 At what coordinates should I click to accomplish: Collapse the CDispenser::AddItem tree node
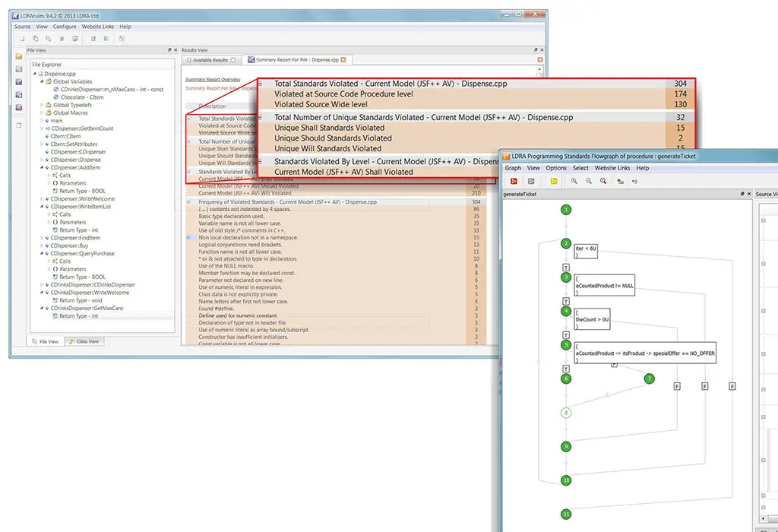(x=42, y=168)
